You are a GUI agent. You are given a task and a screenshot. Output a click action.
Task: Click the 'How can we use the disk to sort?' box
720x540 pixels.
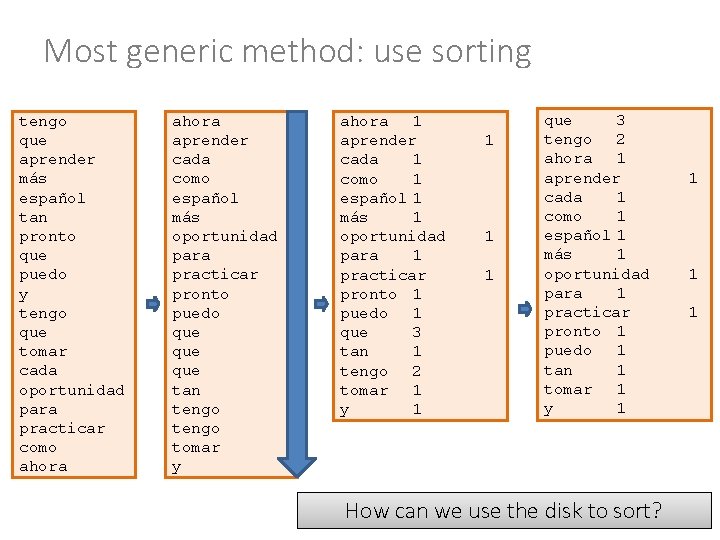click(503, 511)
